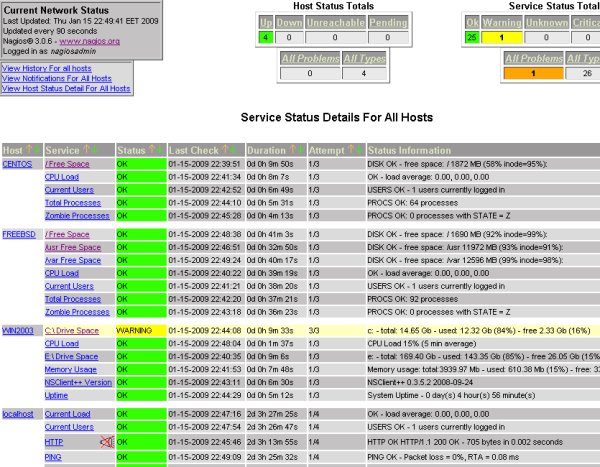Click '01-15-2009 22:49:09' last check cell
600x467 pixels.
click(x=205, y=457)
